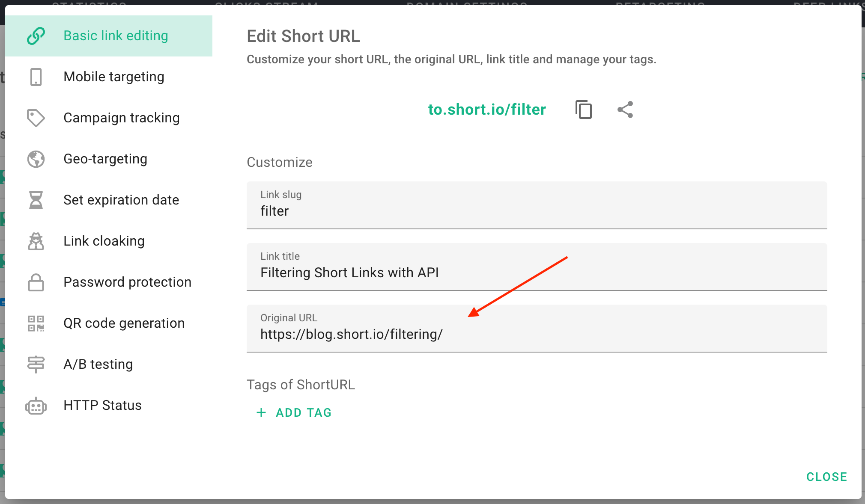Click into the Link slug field
865x504 pixels.
coord(536,211)
